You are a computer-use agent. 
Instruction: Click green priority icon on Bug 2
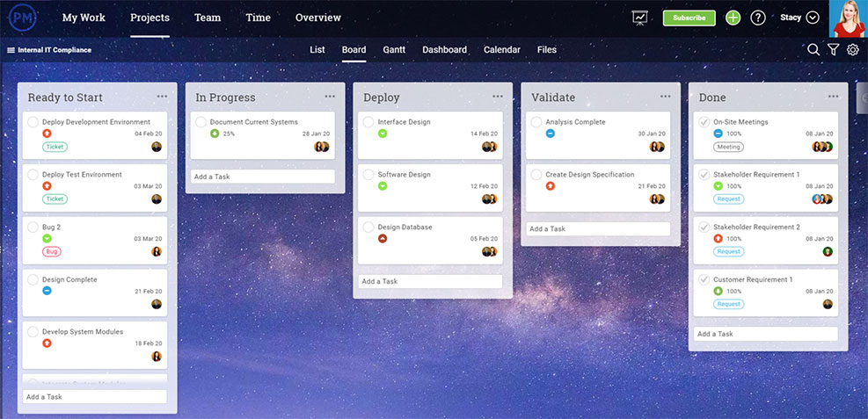point(47,238)
